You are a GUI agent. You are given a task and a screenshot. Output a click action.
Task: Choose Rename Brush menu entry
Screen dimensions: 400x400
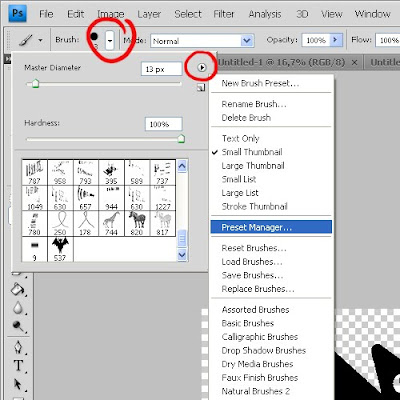271,104
